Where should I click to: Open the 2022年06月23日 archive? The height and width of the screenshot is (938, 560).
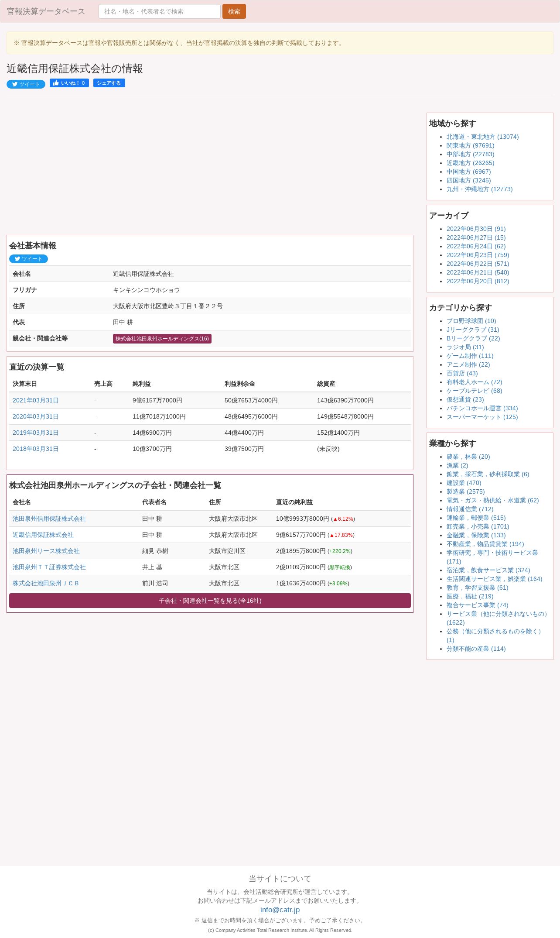coord(478,255)
